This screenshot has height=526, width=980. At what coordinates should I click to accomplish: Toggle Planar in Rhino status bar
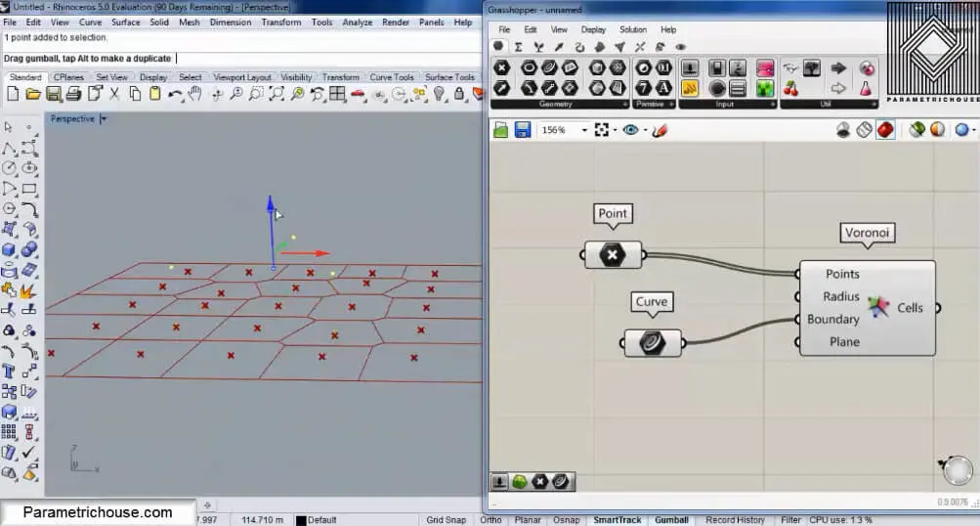pos(528,520)
